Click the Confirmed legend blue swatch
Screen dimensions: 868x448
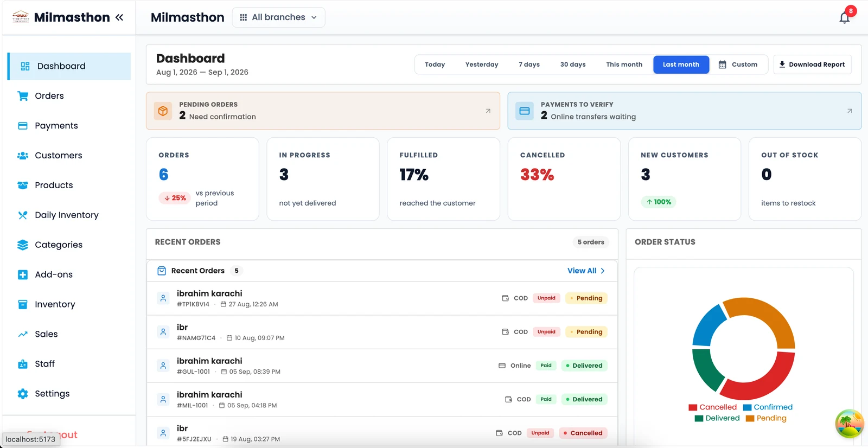(x=747, y=407)
